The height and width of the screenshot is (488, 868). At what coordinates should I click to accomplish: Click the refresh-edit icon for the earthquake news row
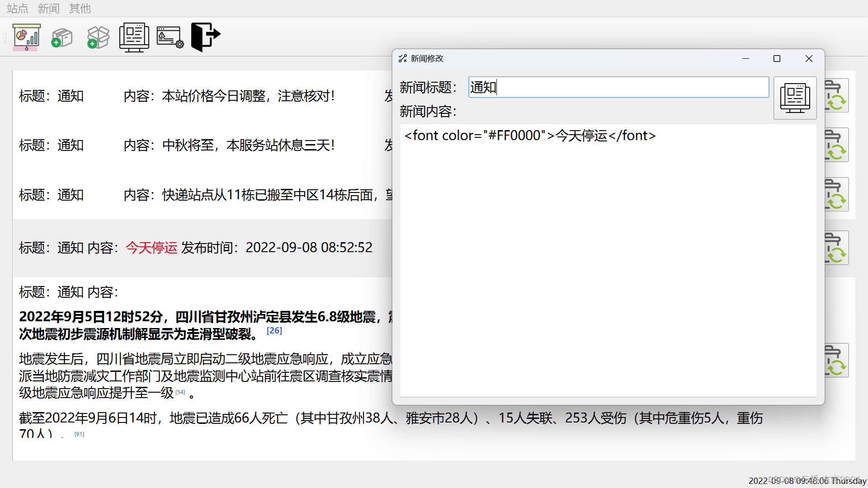pos(837,360)
